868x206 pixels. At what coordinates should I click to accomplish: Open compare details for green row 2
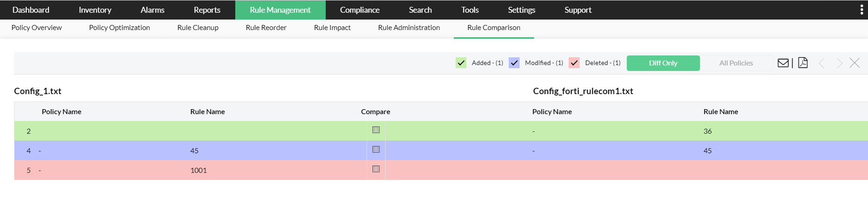pos(376,130)
